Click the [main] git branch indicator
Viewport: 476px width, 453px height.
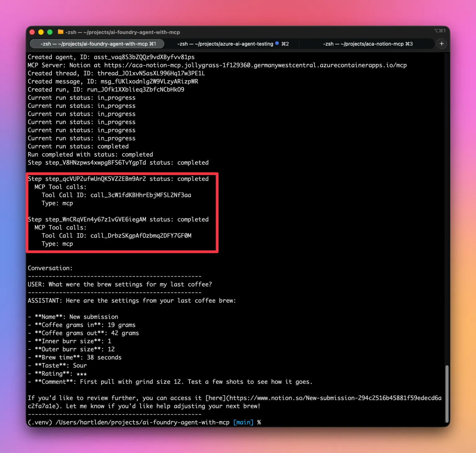click(x=243, y=422)
